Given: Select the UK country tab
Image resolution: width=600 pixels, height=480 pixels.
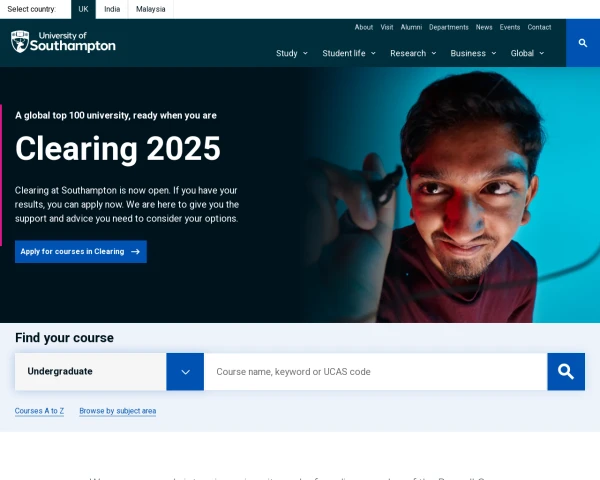Looking at the screenshot, I should [x=83, y=9].
